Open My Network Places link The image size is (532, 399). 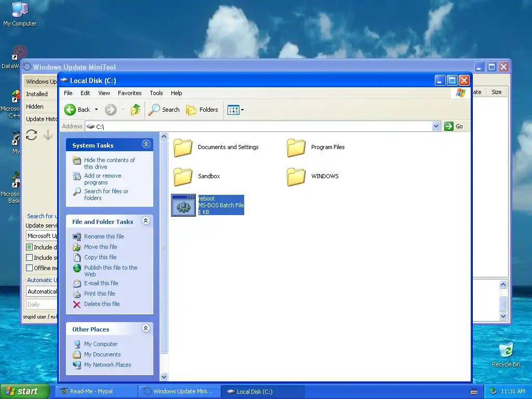[107, 365]
